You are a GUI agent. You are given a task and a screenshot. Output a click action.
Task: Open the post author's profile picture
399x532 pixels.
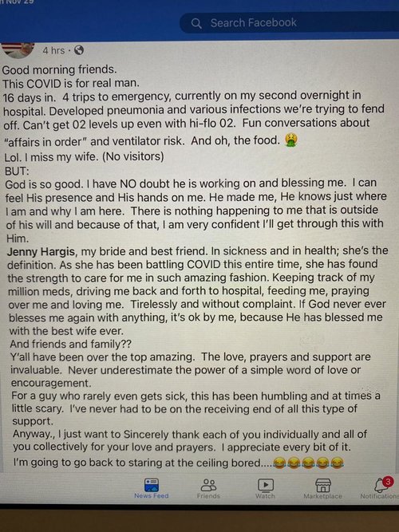click(18, 50)
